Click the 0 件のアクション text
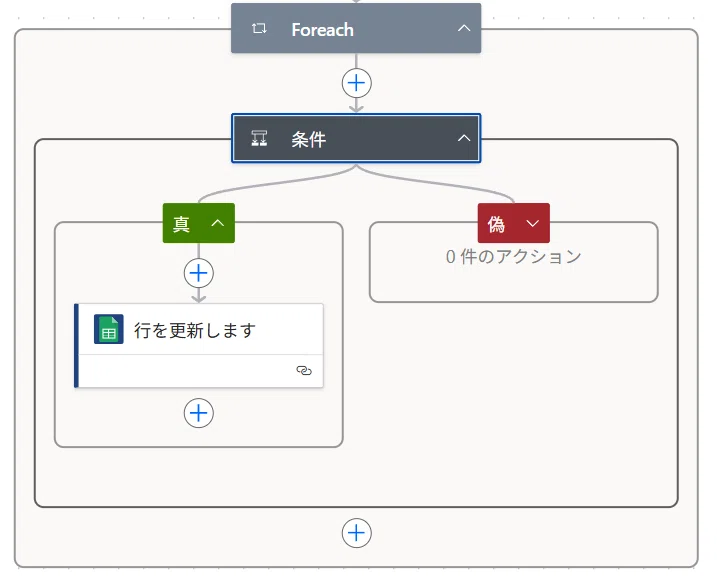Image resolution: width=717 pixels, height=577 pixels. [x=514, y=257]
